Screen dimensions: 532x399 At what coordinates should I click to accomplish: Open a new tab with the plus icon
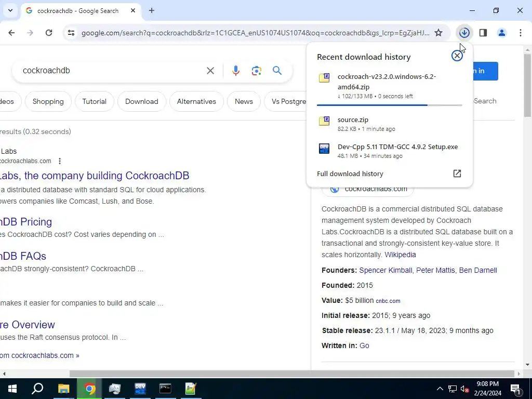[152, 10]
